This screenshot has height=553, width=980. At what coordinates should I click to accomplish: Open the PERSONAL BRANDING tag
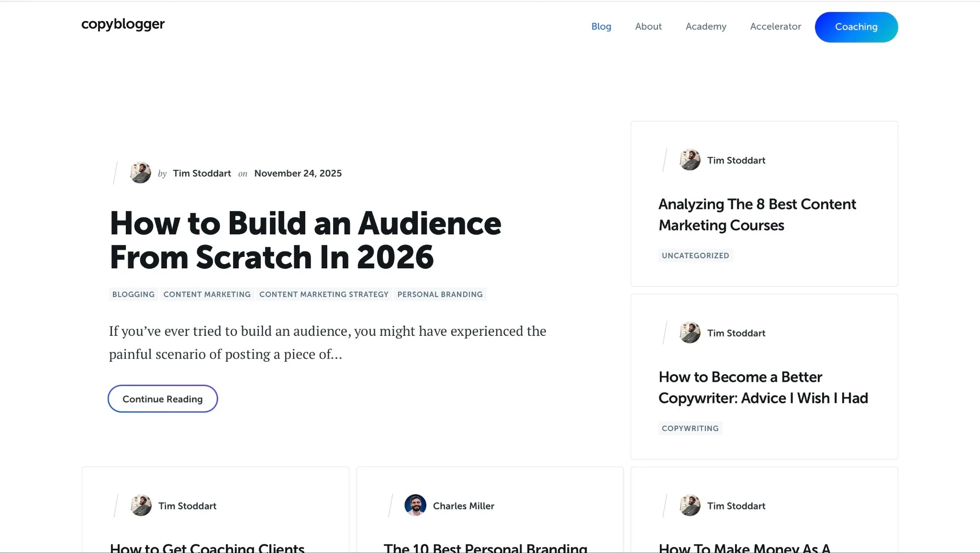pos(440,294)
